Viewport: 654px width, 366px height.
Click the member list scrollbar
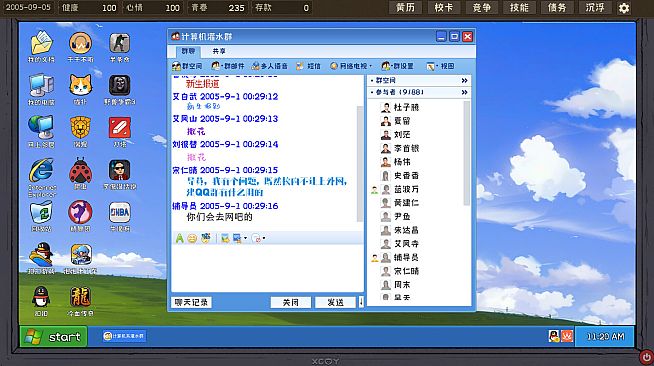click(466, 153)
